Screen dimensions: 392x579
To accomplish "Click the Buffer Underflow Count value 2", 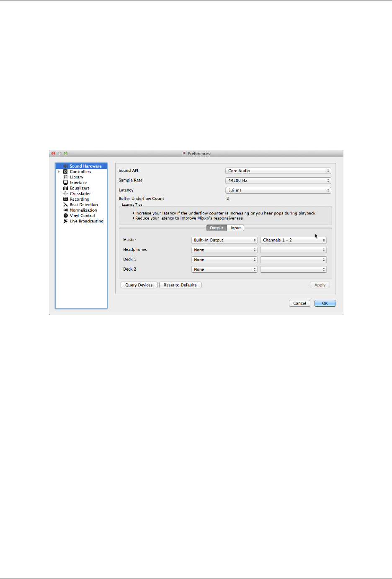I will [x=228, y=199].
